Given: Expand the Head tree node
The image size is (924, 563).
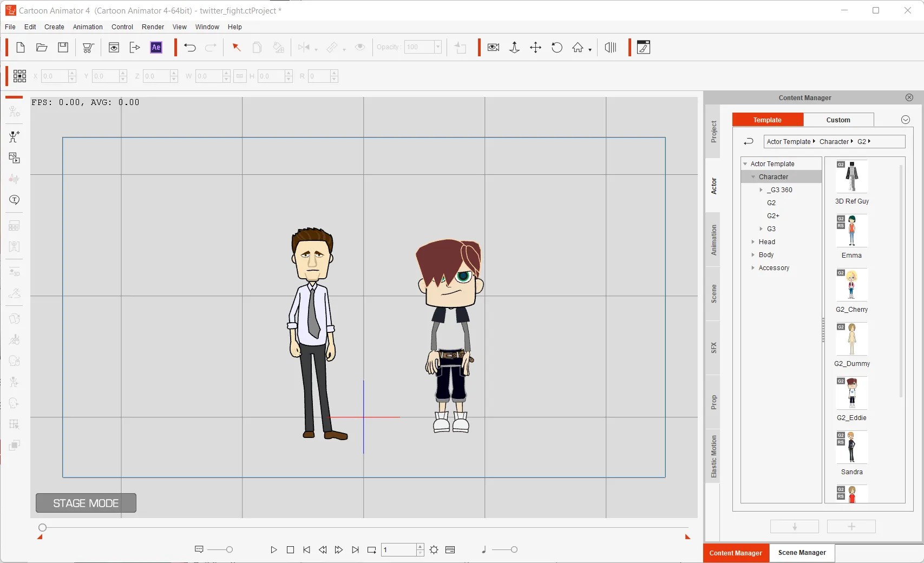Looking at the screenshot, I should (x=753, y=242).
